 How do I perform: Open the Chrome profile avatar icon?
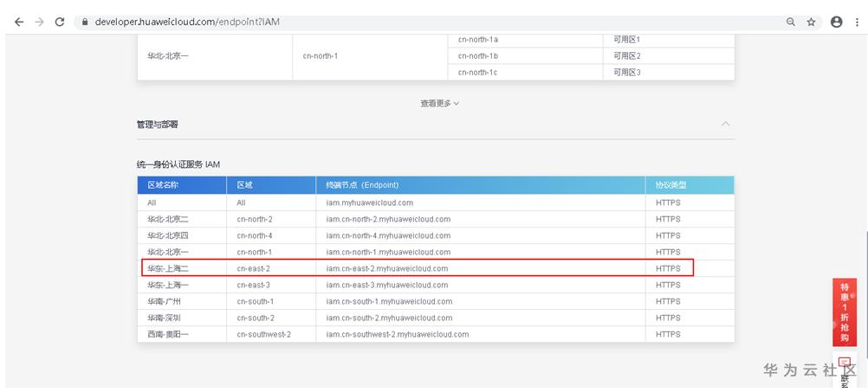(x=837, y=22)
